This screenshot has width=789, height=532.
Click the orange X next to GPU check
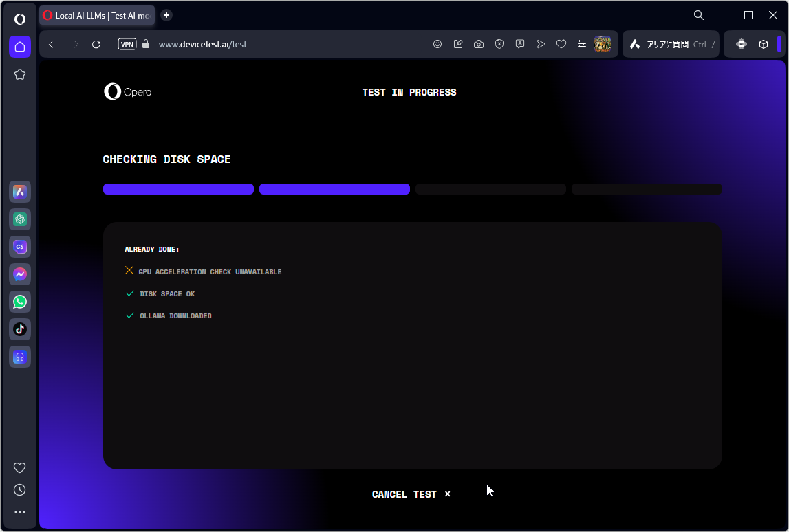point(129,271)
